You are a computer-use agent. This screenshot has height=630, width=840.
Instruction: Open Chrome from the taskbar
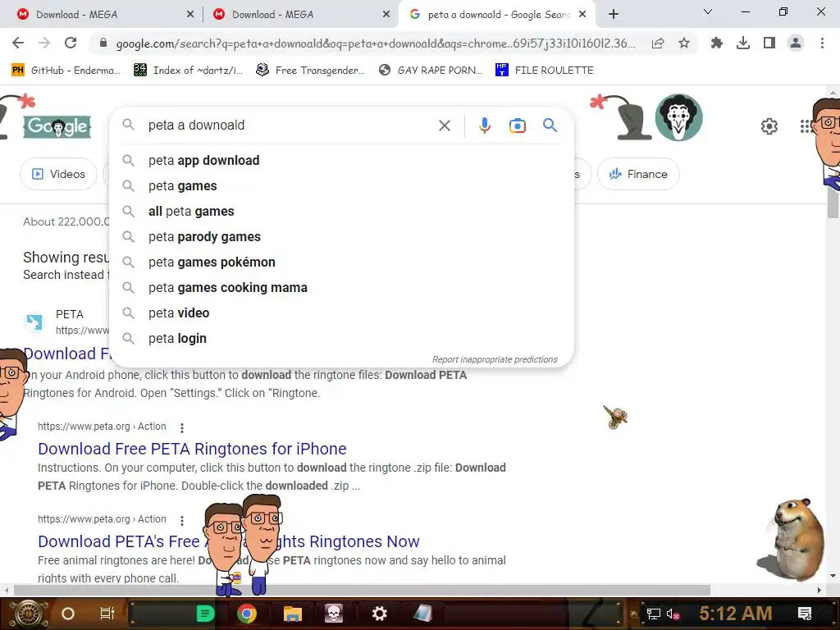pyautogui.click(x=246, y=614)
